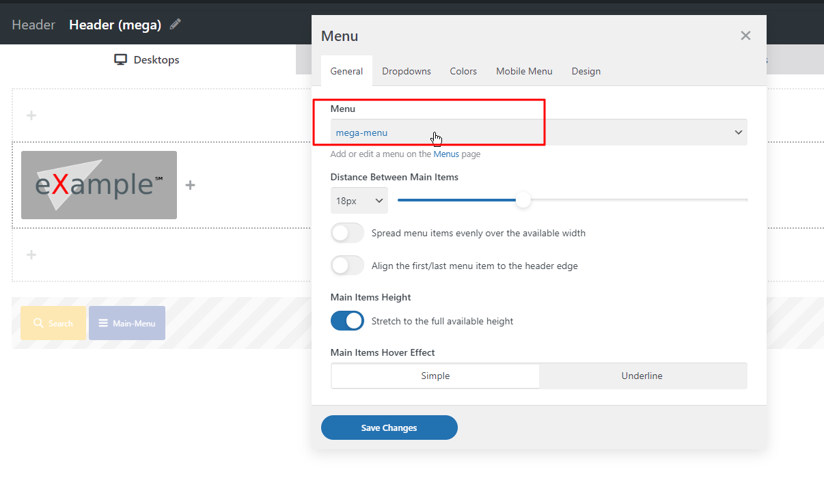Enable align first/last menu item toggle

point(347,266)
